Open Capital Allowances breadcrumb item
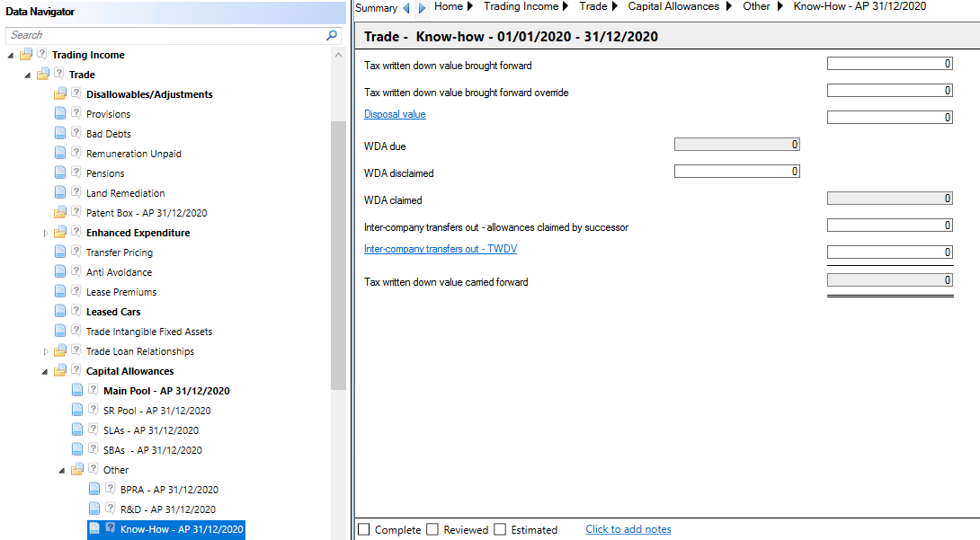 pyautogui.click(x=673, y=6)
